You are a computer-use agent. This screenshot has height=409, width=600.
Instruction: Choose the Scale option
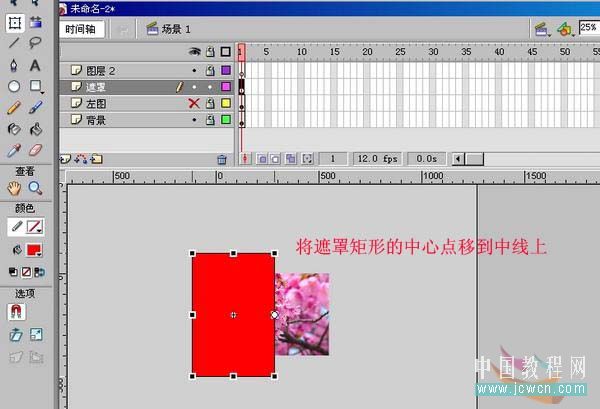click(x=36, y=335)
